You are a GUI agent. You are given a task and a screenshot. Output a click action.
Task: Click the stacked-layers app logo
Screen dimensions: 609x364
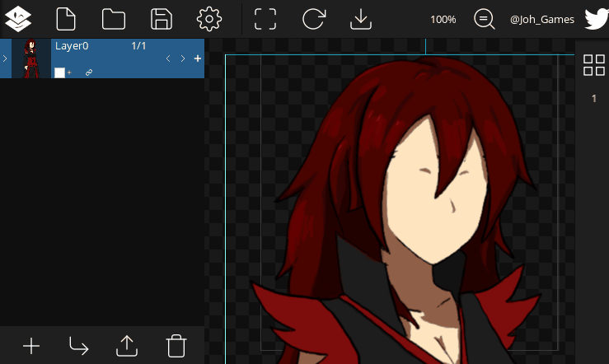click(18, 19)
